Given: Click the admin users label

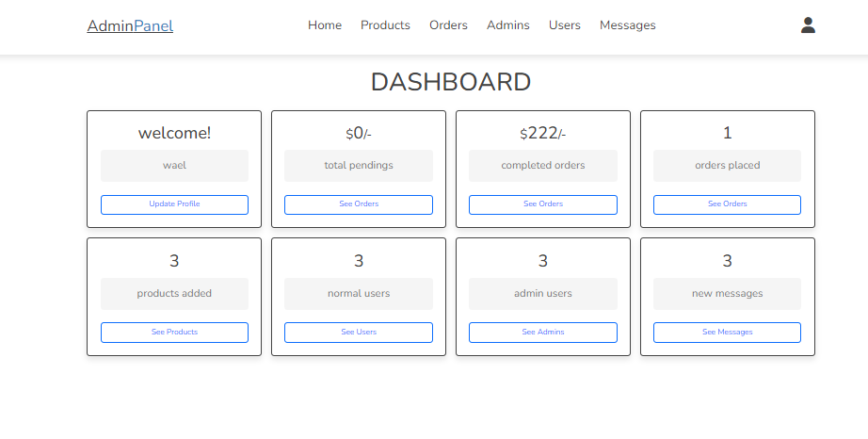Looking at the screenshot, I should click(x=543, y=293).
